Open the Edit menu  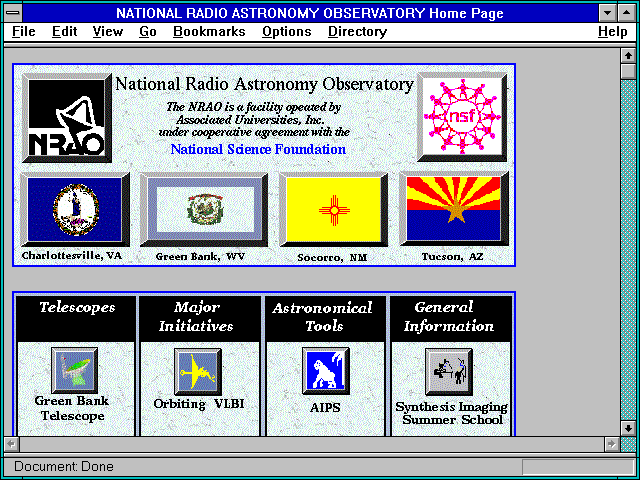click(x=64, y=31)
